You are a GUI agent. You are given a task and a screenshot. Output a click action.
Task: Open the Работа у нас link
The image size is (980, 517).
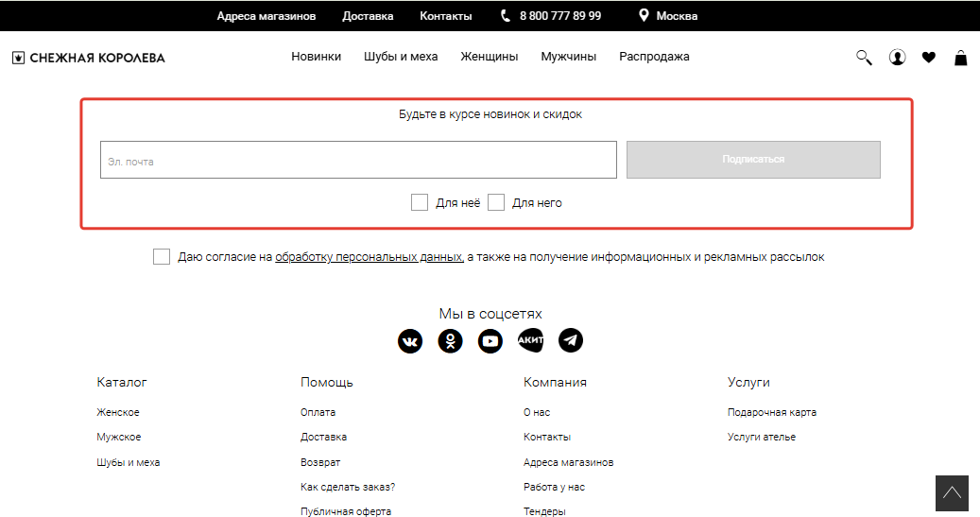tap(555, 487)
